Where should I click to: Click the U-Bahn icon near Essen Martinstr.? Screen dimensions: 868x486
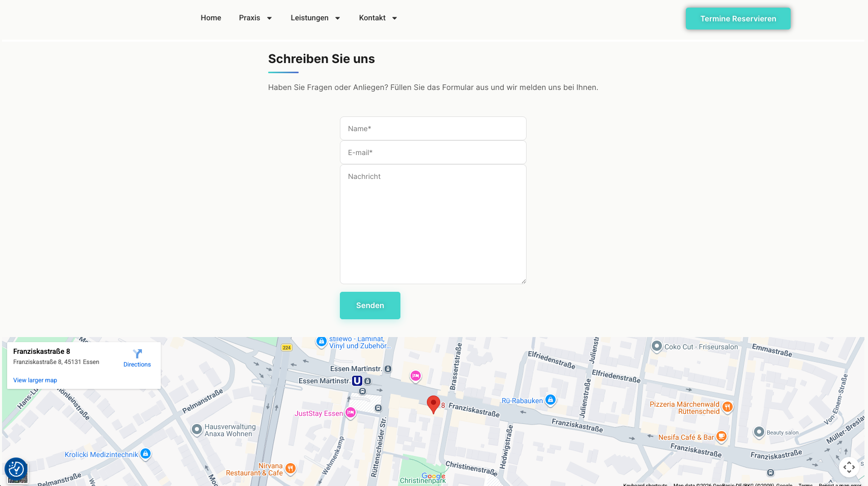tap(357, 380)
